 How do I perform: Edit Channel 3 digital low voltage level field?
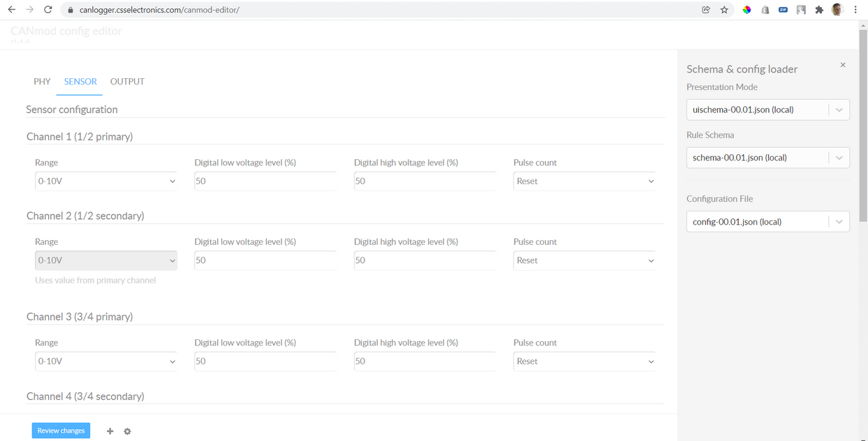tap(265, 361)
